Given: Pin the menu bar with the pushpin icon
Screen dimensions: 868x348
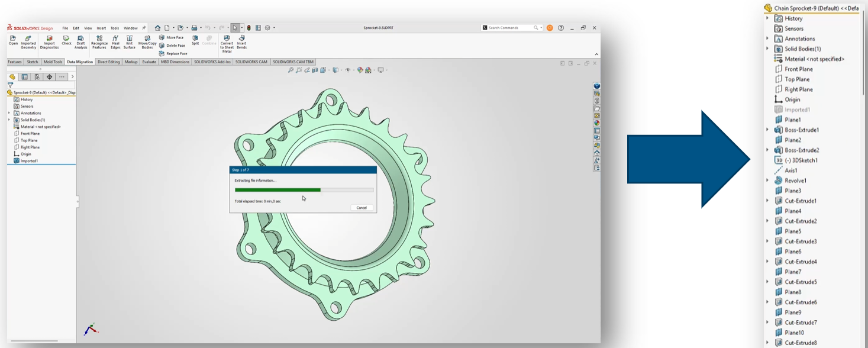Looking at the screenshot, I should pyautogui.click(x=144, y=28).
